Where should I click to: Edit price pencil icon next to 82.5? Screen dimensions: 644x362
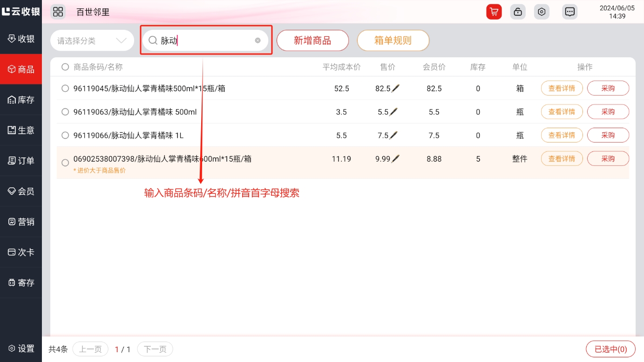pos(395,89)
